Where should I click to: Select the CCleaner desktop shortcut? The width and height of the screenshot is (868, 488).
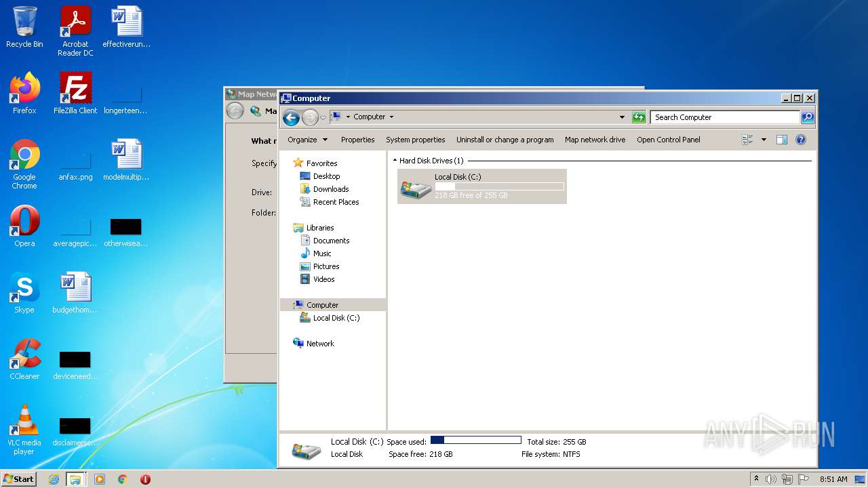(x=24, y=359)
